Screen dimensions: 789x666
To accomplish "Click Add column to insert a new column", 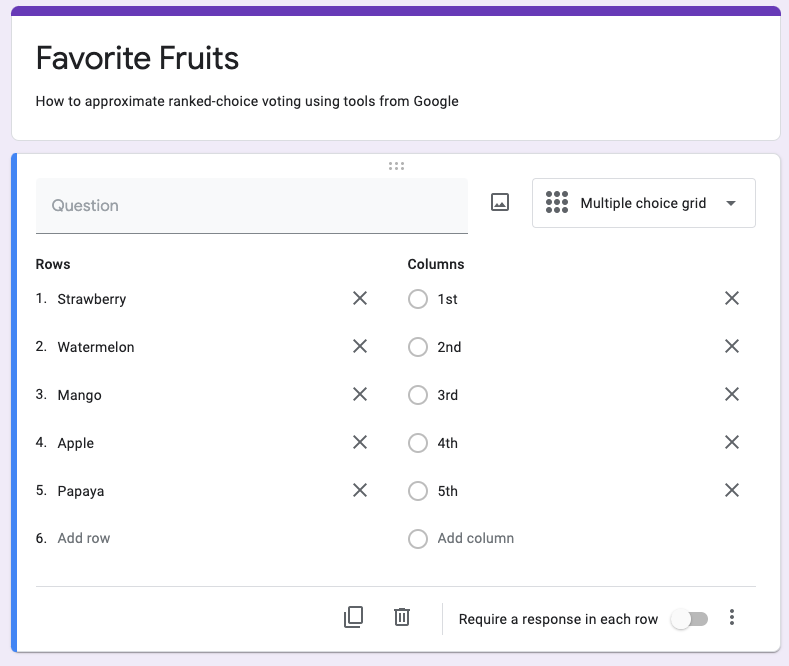I will pos(476,538).
